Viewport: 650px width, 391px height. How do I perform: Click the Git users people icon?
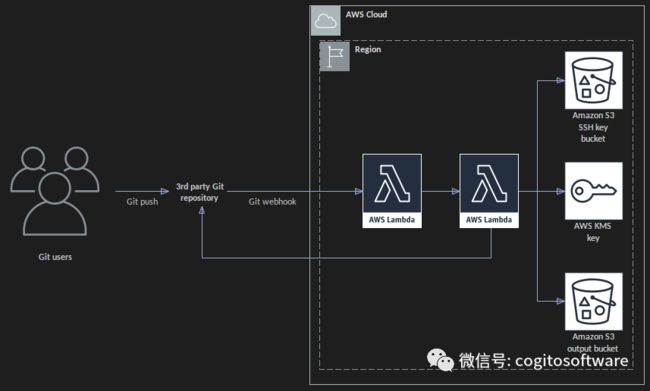pos(55,191)
